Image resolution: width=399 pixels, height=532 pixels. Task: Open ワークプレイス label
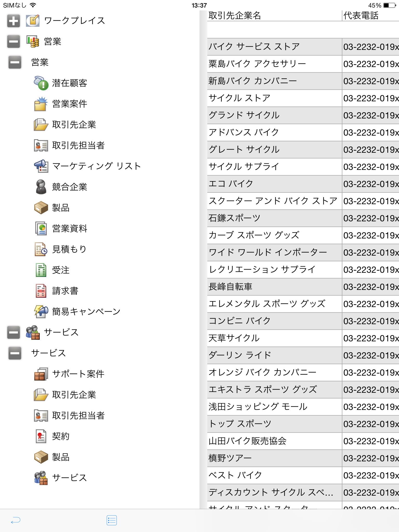[x=75, y=21]
